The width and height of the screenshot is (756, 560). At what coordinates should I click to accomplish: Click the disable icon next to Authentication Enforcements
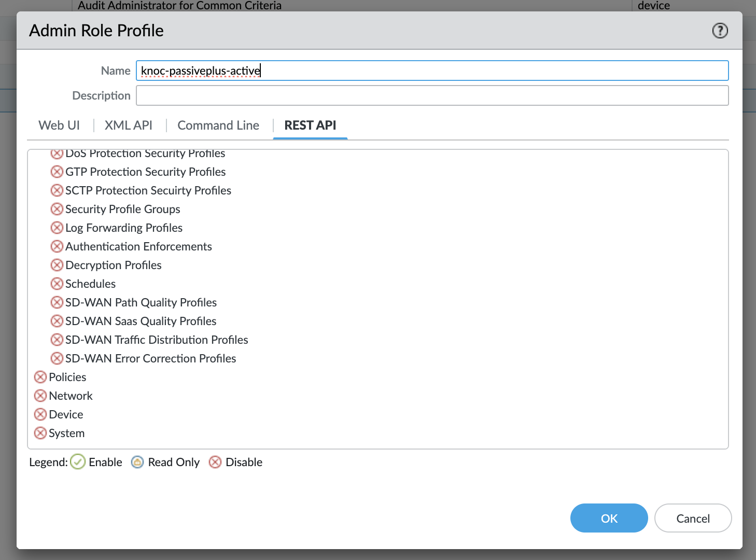[57, 246]
